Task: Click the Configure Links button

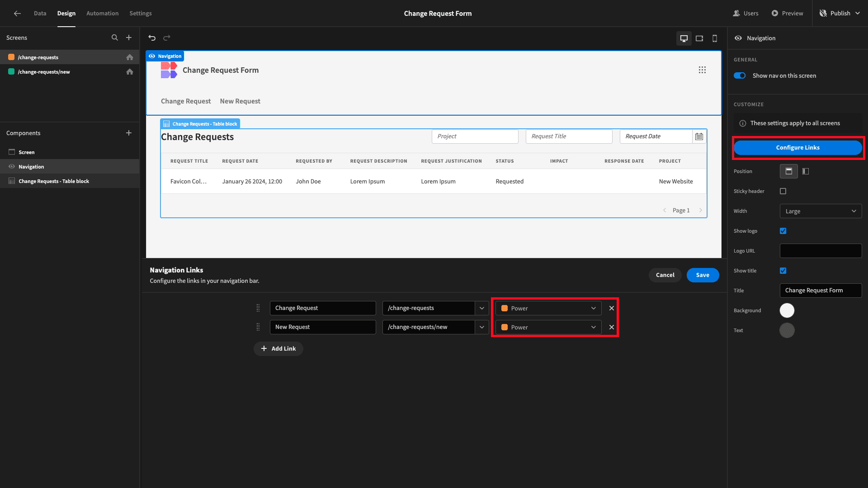Action: (x=797, y=147)
